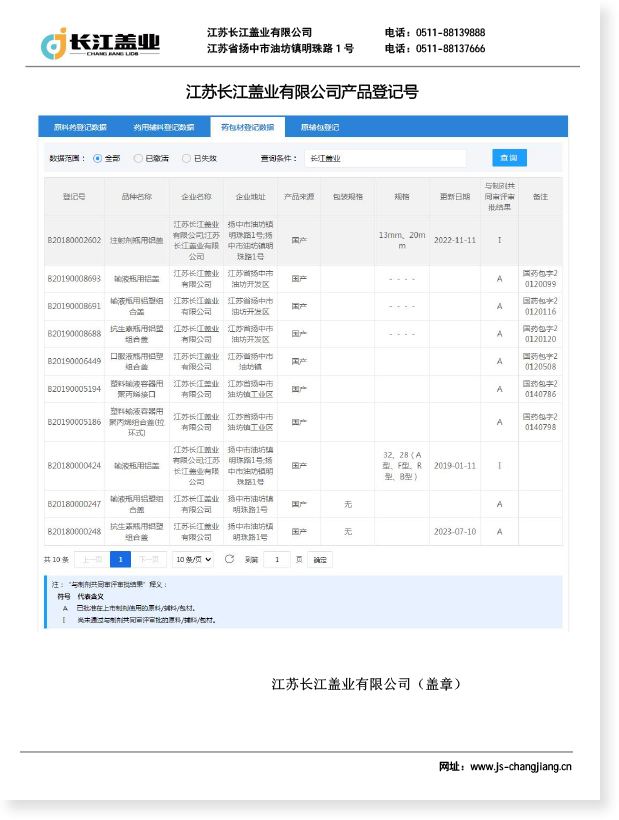
Task: Click the 下一页 next page button
Action: 148,559
